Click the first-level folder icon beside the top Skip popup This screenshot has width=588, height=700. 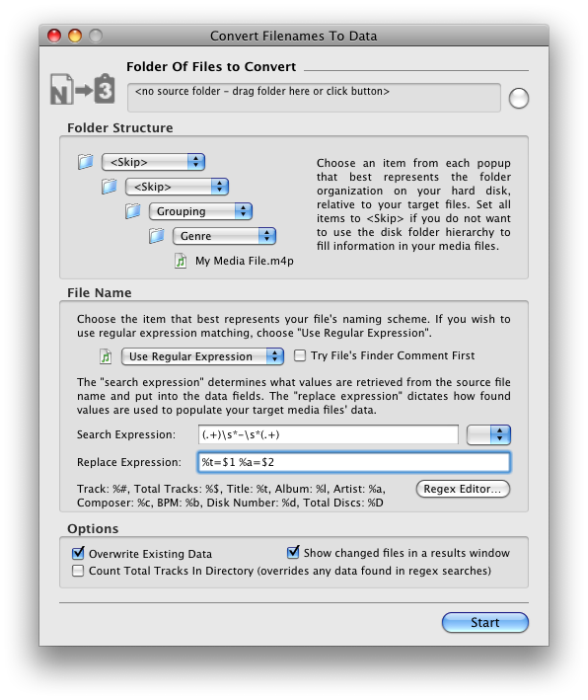85,162
